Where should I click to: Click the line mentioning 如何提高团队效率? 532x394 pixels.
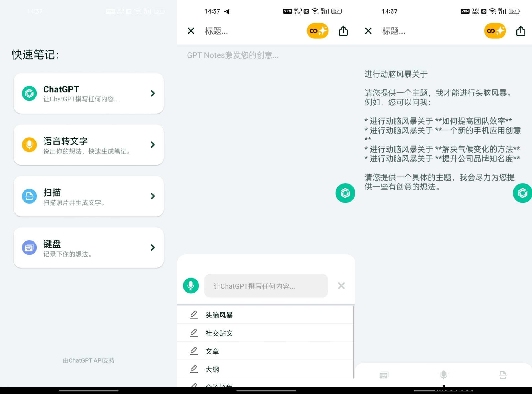pos(438,121)
